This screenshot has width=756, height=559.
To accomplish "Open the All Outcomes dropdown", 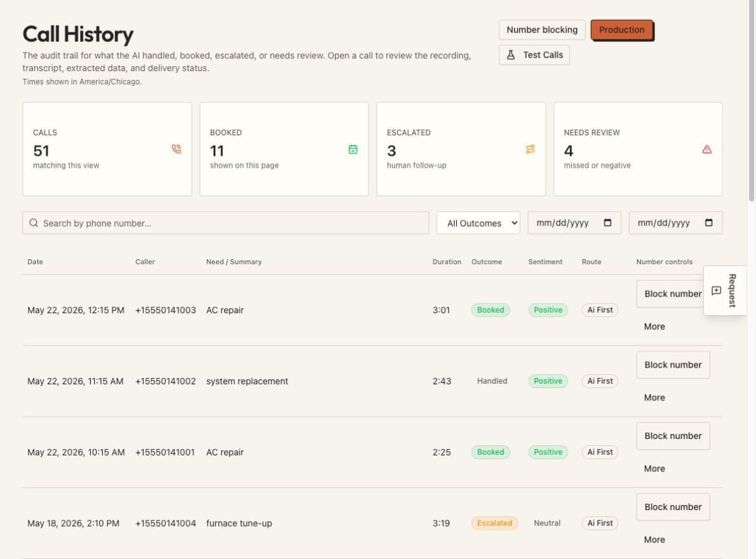I will point(478,223).
